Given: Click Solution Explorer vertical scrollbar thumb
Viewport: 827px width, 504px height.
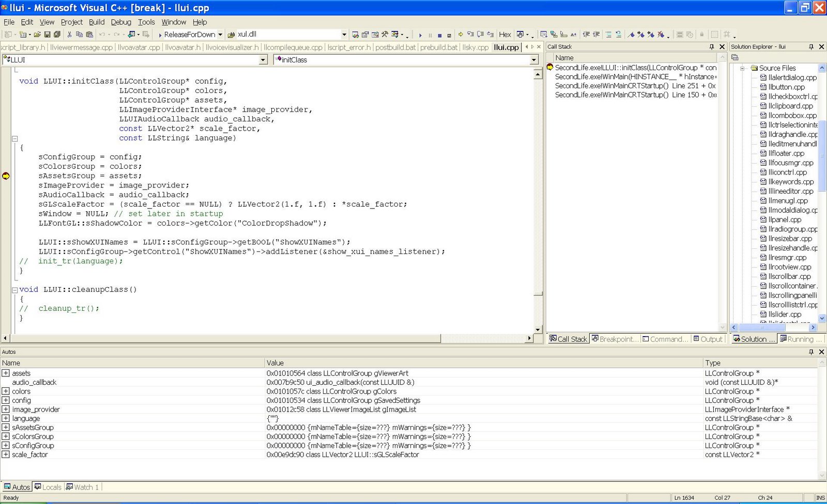Looking at the screenshot, I should (x=822, y=156).
